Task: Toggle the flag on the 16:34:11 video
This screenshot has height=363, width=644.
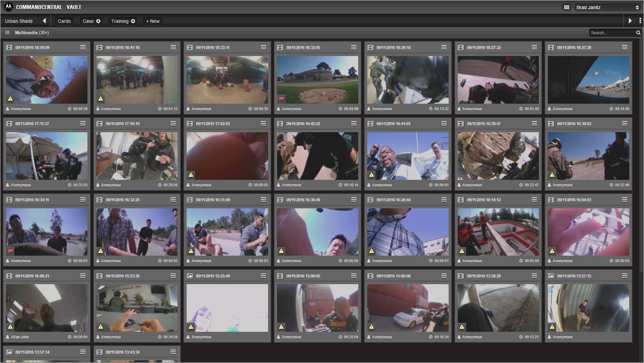Action: coord(10,251)
